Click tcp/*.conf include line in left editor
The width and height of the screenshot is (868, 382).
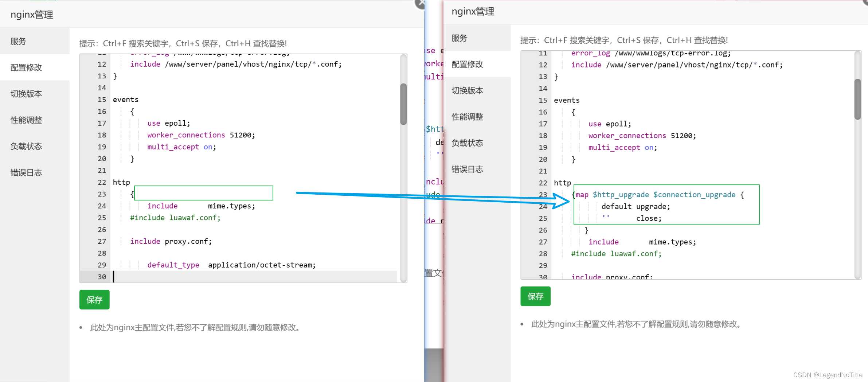[x=236, y=64]
